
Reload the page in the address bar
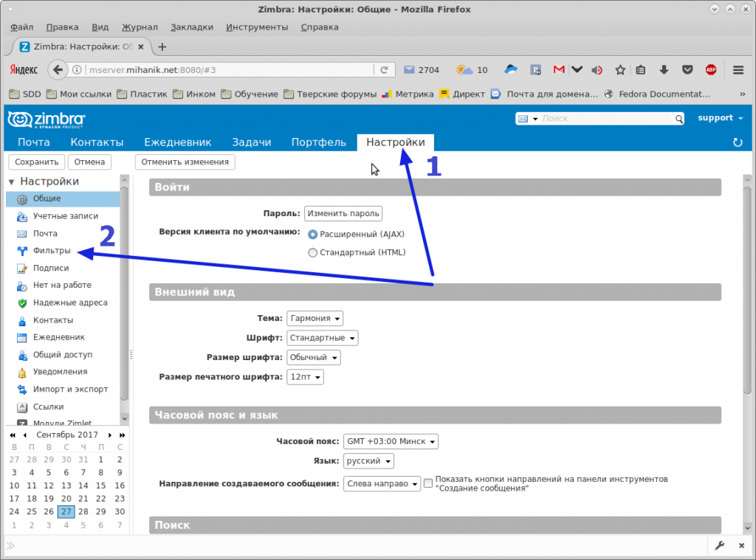pyautogui.click(x=384, y=70)
